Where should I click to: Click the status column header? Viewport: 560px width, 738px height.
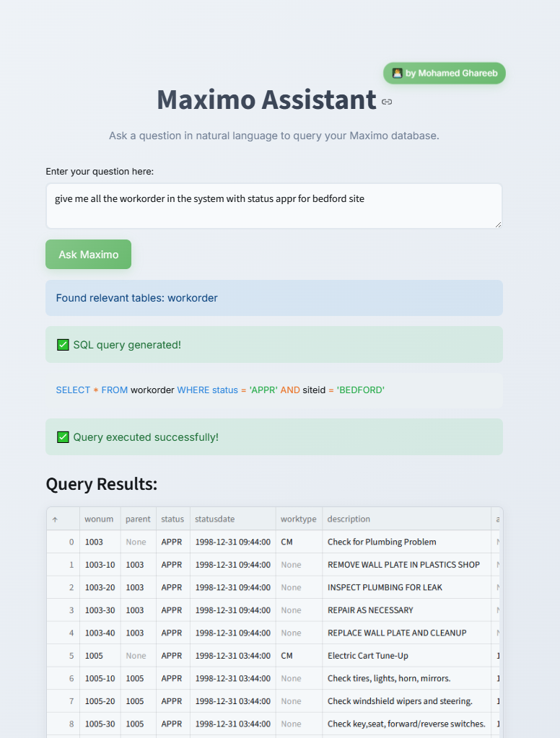pyautogui.click(x=173, y=519)
